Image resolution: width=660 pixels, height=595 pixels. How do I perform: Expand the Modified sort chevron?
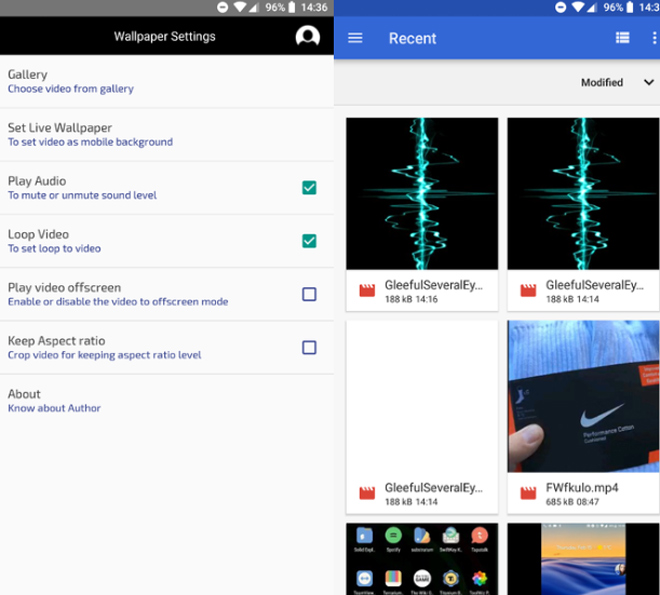click(649, 83)
